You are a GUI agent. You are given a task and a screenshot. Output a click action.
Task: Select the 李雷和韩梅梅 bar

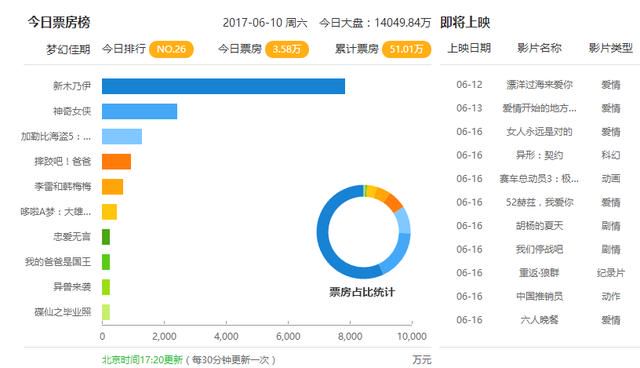coord(113,187)
